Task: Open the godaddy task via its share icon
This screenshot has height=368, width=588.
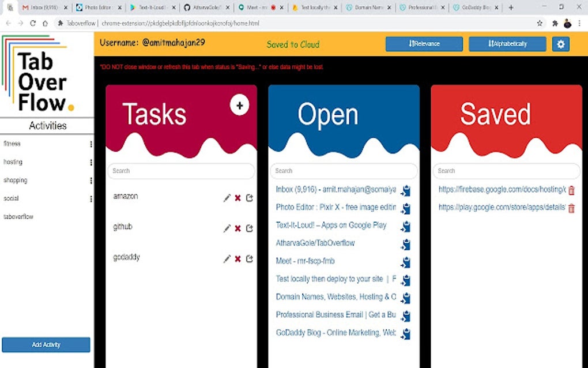Action: tap(249, 259)
